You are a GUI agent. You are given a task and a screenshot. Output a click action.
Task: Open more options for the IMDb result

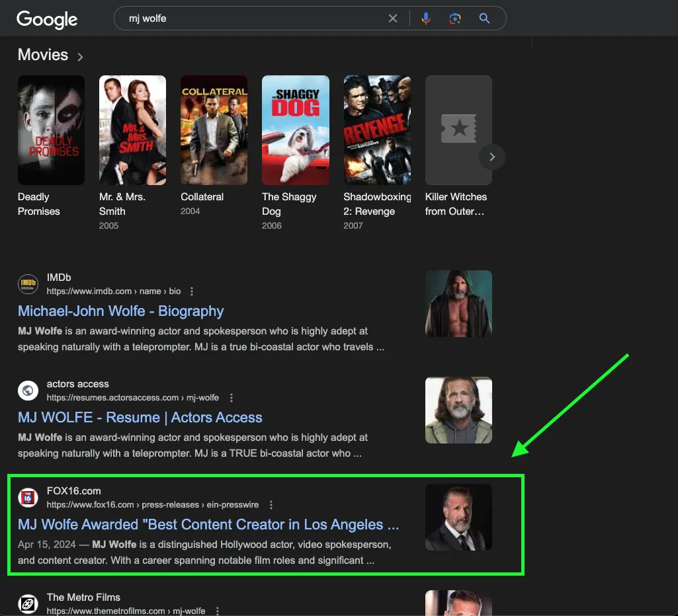(x=192, y=291)
